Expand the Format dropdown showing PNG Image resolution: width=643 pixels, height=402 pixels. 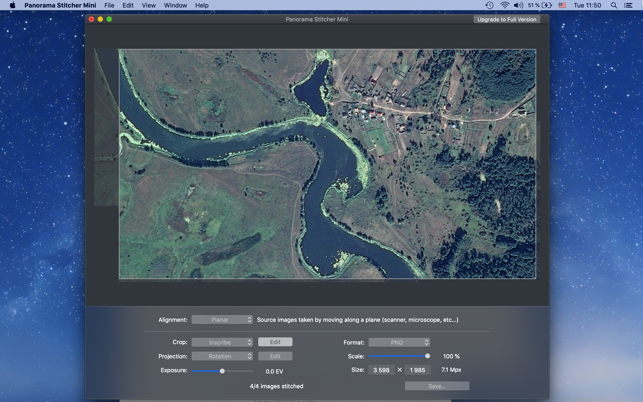click(x=399, y=342)
